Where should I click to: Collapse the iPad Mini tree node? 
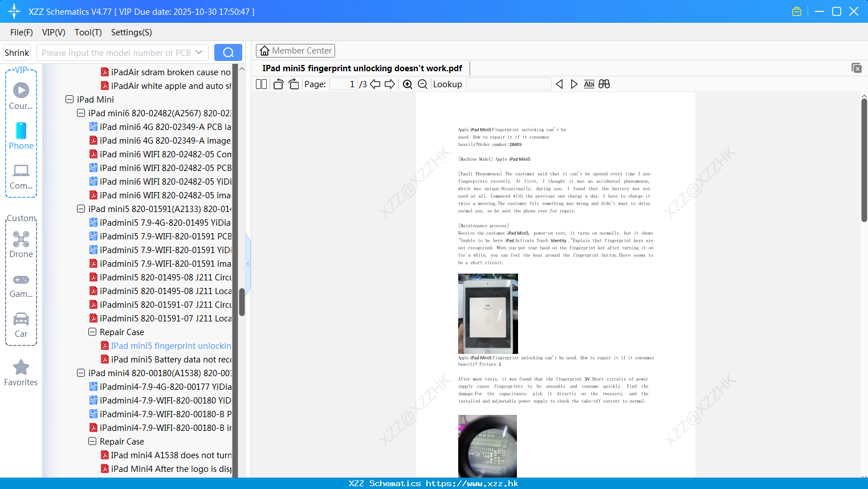(70, 99)
